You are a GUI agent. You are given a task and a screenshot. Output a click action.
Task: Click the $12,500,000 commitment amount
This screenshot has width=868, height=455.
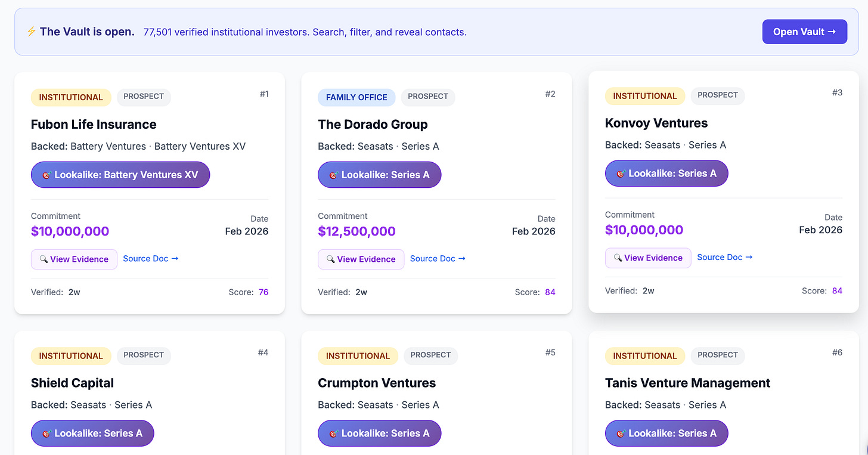click(356, 231)
